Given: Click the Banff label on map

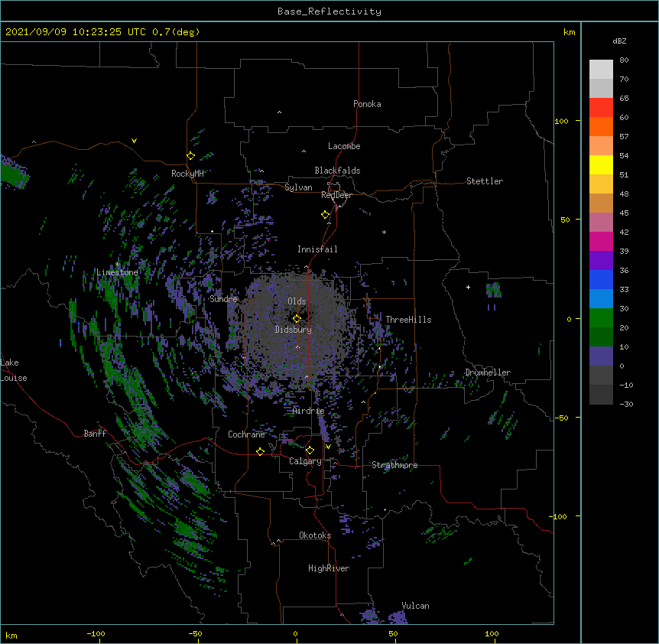Looking at the screenshot, I should point(95,434).
